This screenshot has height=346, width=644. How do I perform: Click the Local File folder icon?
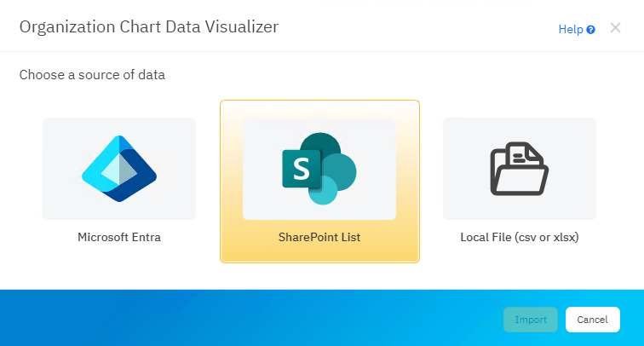click(519, 168)
